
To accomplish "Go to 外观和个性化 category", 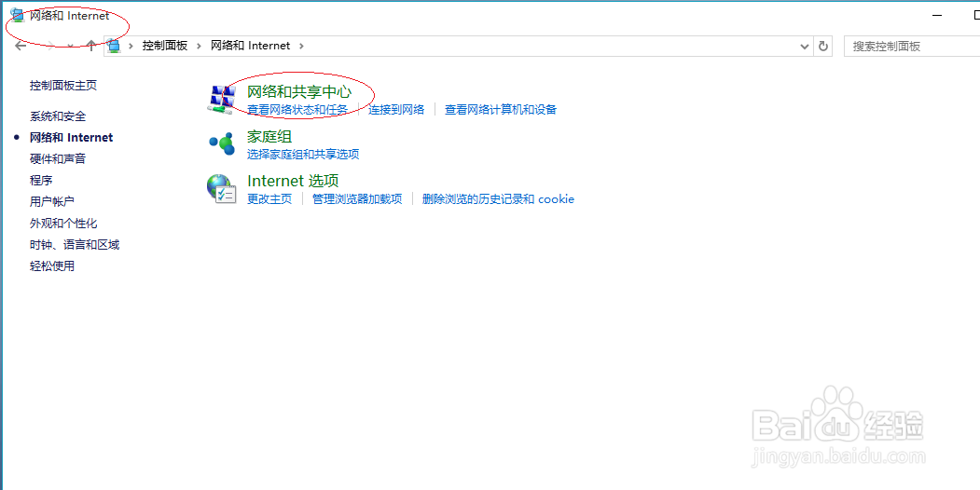I will click(x=63, y=223).
